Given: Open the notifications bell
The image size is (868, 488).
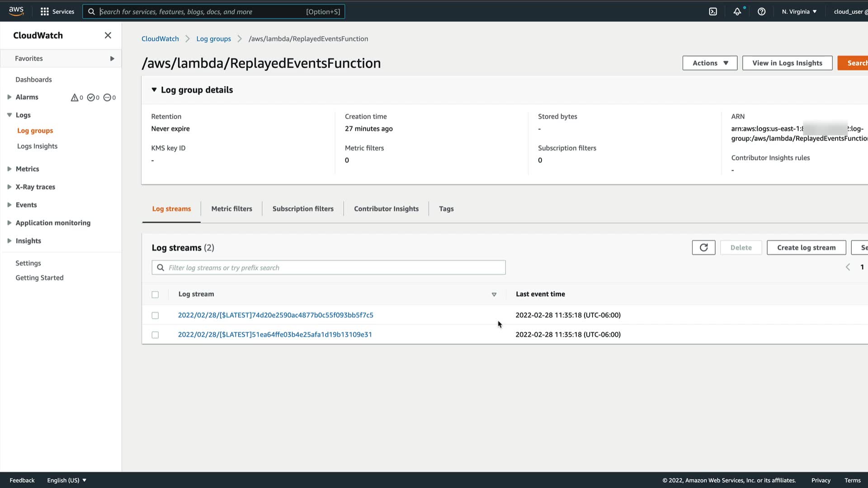Looking at the screenshot, I should coord(737,12).
